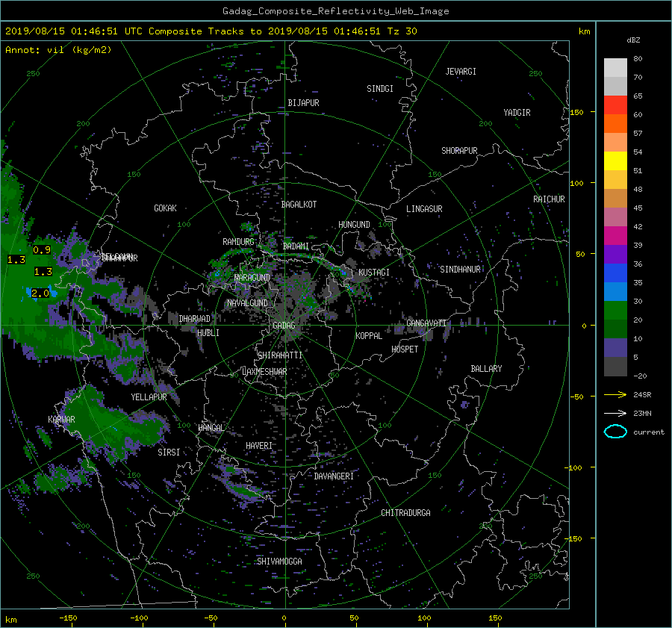
Task: Click the GANGAVATI city label
Action: point(426,323)
